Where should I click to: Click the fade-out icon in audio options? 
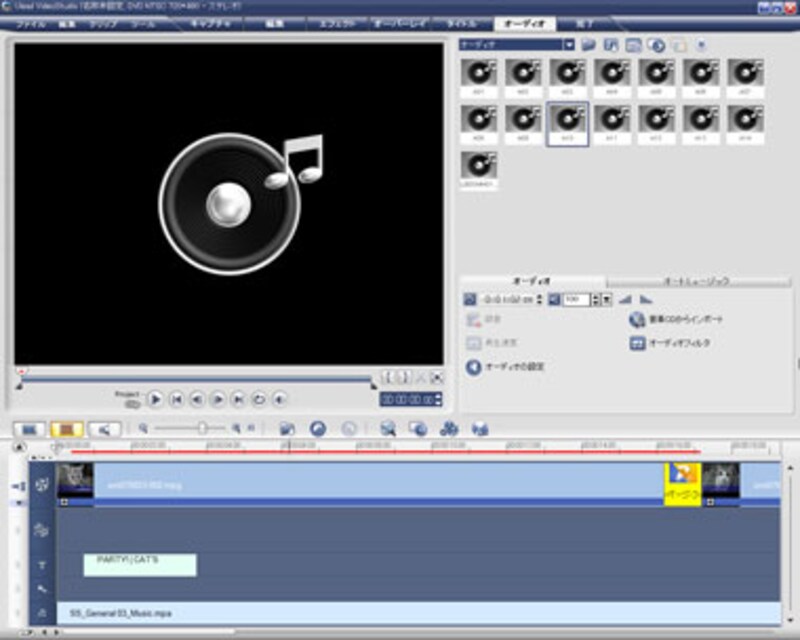pos(645,299)
